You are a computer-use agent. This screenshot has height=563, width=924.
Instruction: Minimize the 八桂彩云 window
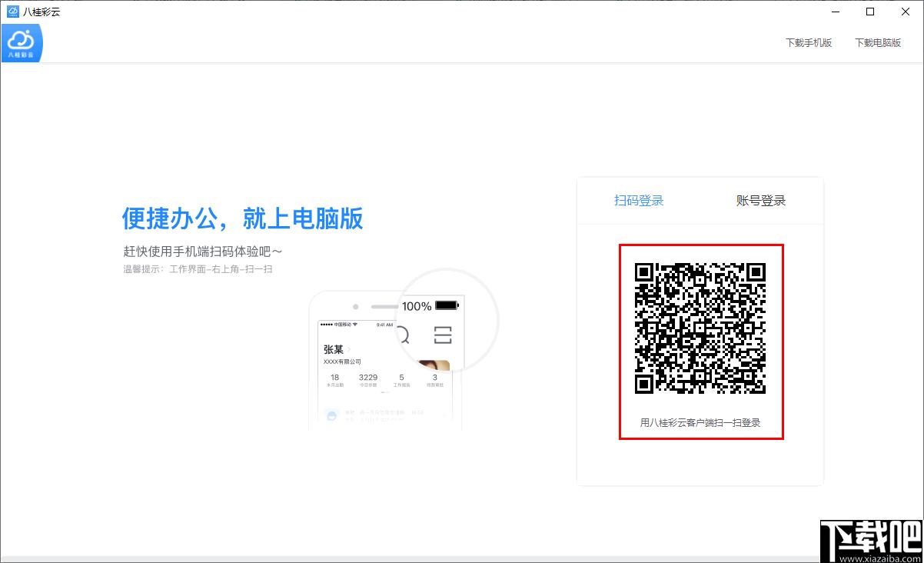pyautogui.click(x=835, y=12)
